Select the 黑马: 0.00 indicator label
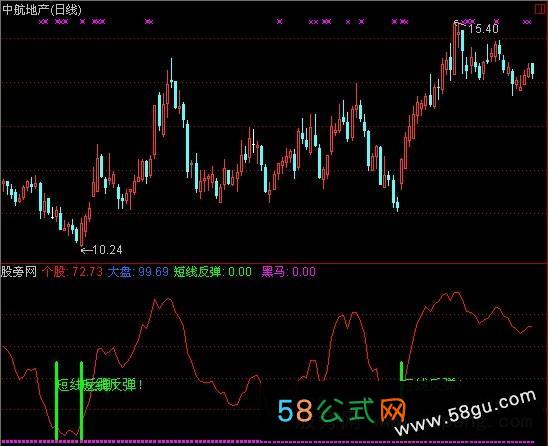 (x=289, y=272)
